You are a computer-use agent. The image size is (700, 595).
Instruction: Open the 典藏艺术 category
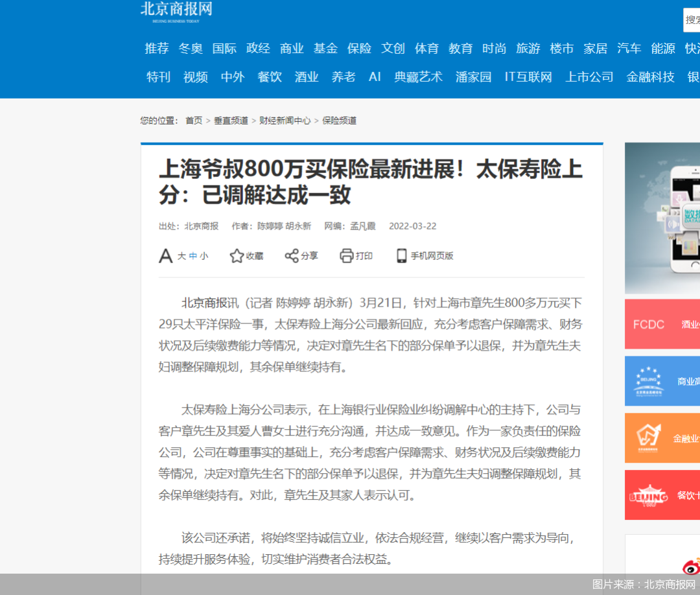point(419,76)
